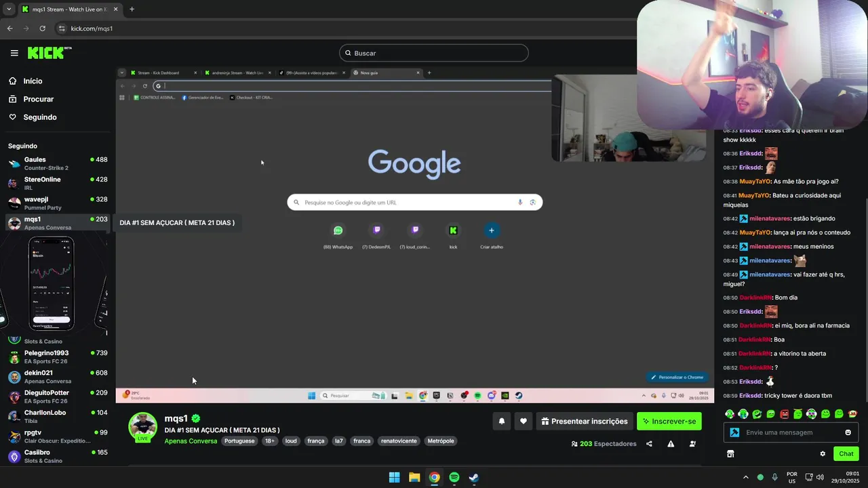This screenshot has width=868, height=488.
Task: Open Procurar in sidebar
Action: 38,99
